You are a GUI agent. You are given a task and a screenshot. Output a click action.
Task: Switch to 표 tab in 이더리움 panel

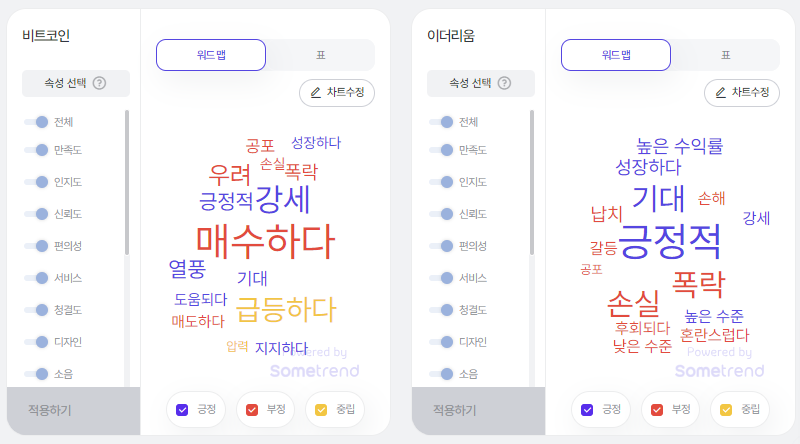pyautogui.click(x=726, y=55)
